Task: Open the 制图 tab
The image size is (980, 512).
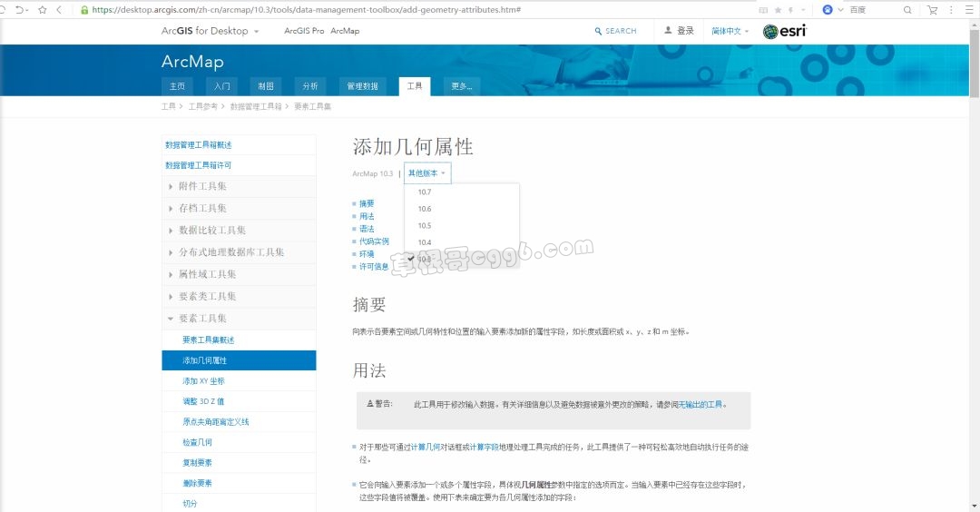Action: 266,86
